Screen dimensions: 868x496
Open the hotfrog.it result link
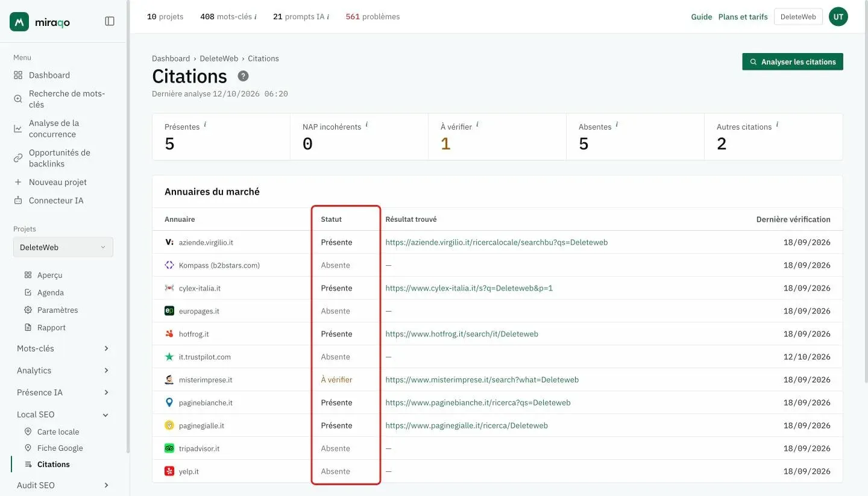pyautogui.click(x=462, y=334)
